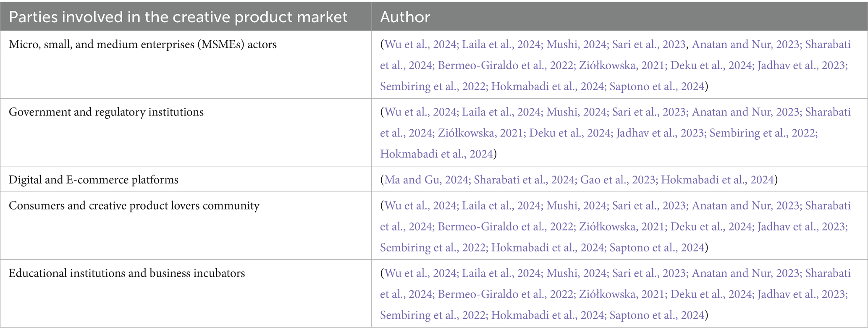Open 'Jadhav et al., 2023' in Consumers community row
The width and height of the screenshot is (868, 335).
[x=802, y=227]
